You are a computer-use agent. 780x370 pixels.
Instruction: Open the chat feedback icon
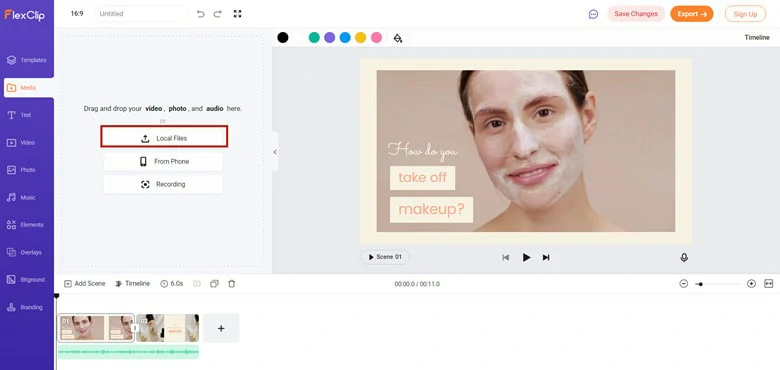593,14
